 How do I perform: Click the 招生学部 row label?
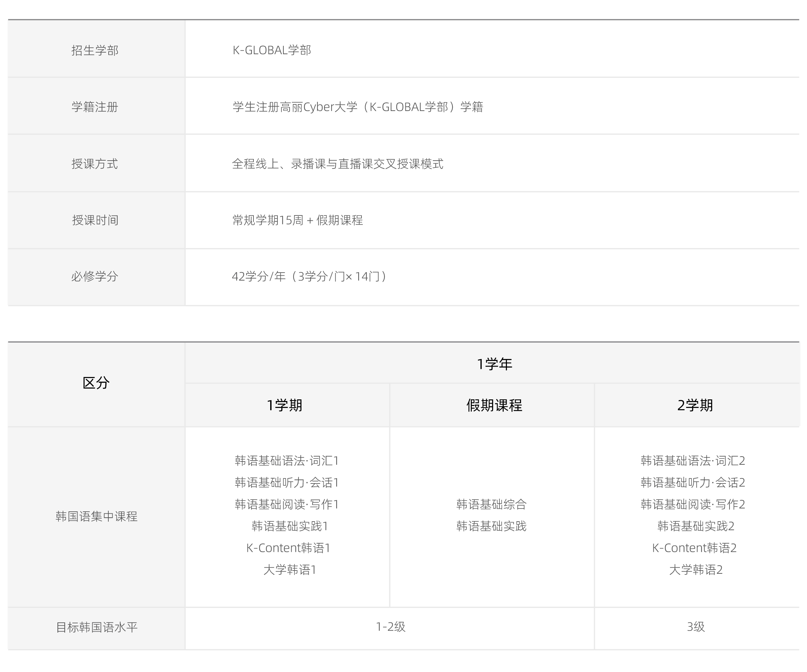point(95,50)
